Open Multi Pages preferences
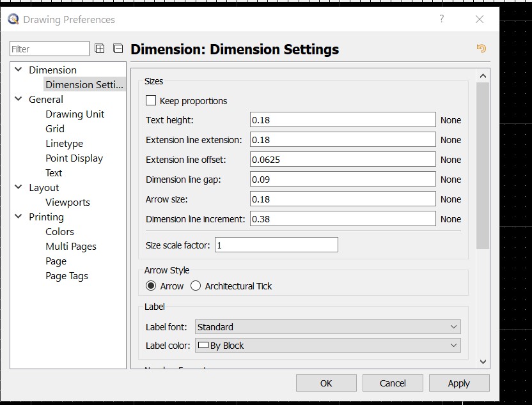Image resolution: width=532 pixels, height=405 pixels. pos(71,247)
